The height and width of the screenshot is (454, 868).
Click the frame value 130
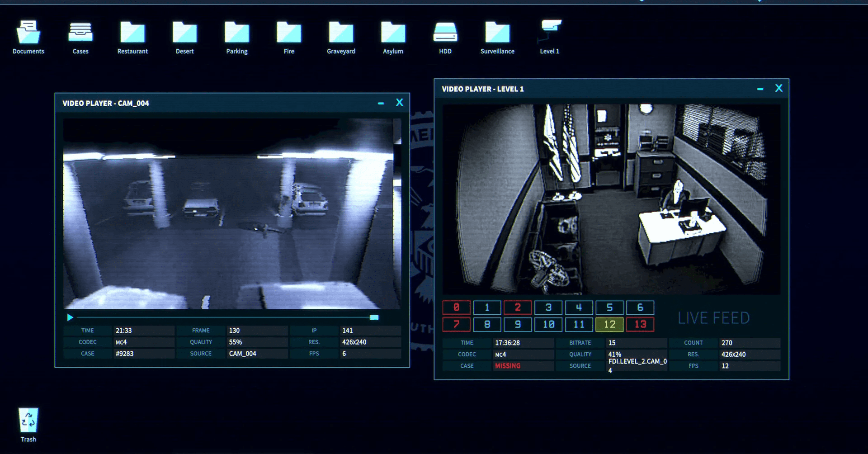[x=234, y=331]
